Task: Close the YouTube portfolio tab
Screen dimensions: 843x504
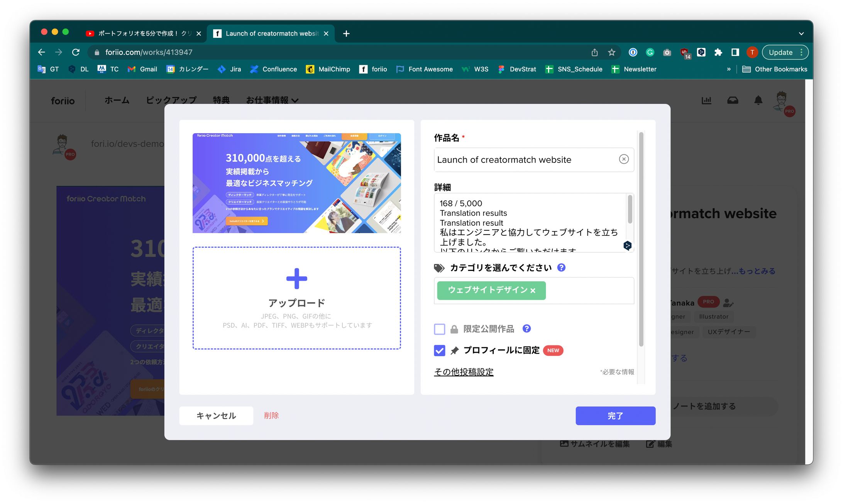Action: [x=199, y=34]
